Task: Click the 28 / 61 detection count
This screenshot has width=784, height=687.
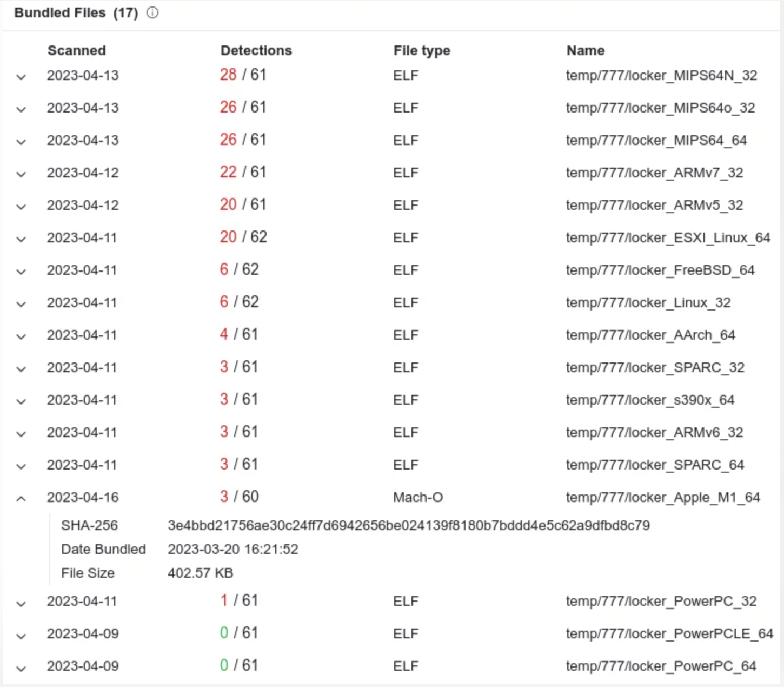Action: [243, 75]
